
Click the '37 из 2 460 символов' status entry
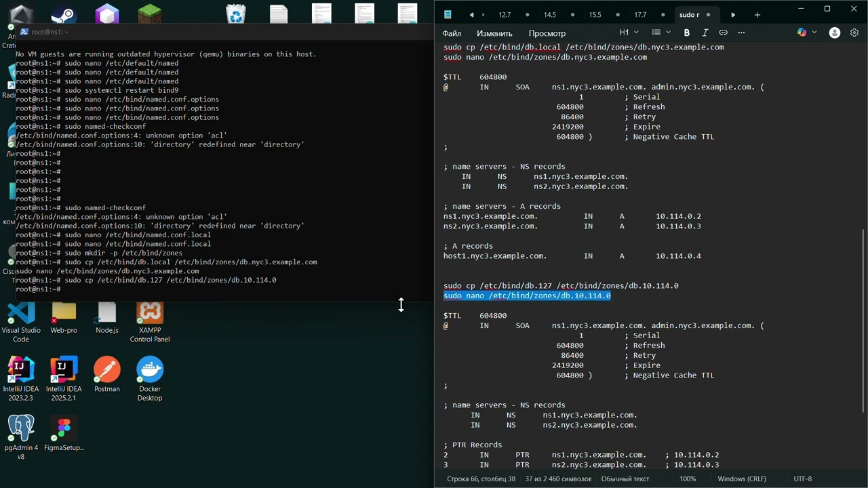coord(558,479)
